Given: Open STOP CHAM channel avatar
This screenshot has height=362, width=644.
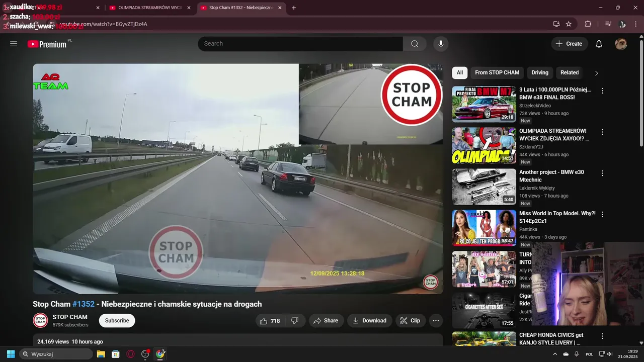Looking at the screenshot, I should [x=40, y=320].
